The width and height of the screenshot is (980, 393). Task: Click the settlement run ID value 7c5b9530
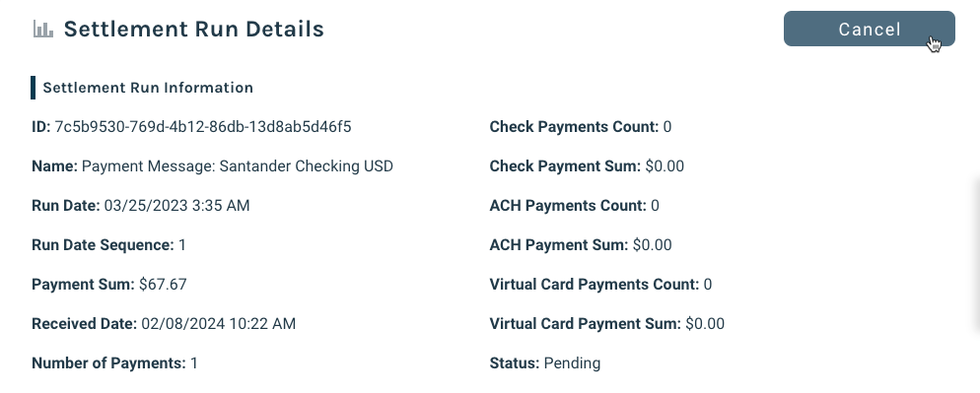(x=203, y=127)
